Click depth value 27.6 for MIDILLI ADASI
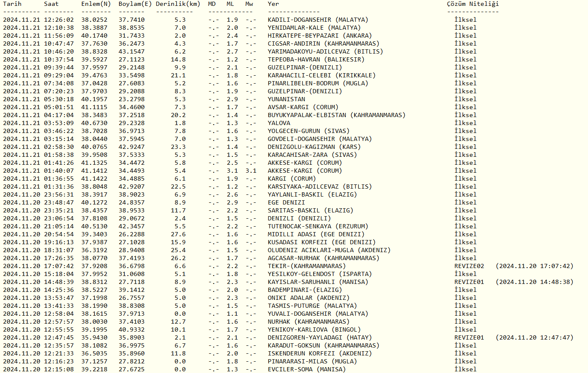 pos(178,234)
